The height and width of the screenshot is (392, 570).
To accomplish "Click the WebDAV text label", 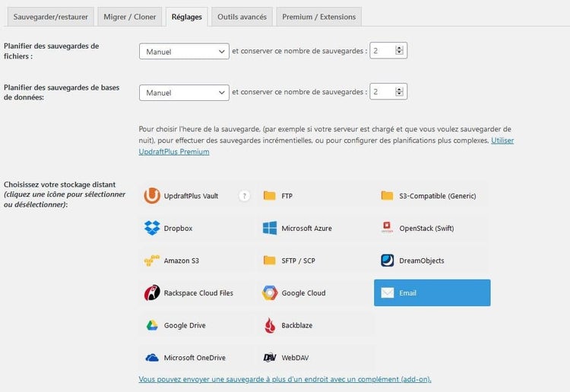I will 295,358.
